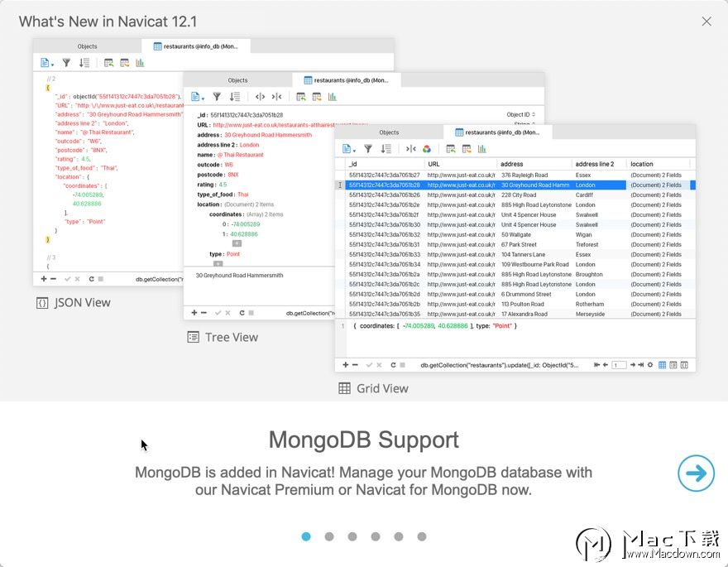Open document dropdown in Grid View window toolbar
Viewport: 728px width, 567px height.
tap(348, 149)
